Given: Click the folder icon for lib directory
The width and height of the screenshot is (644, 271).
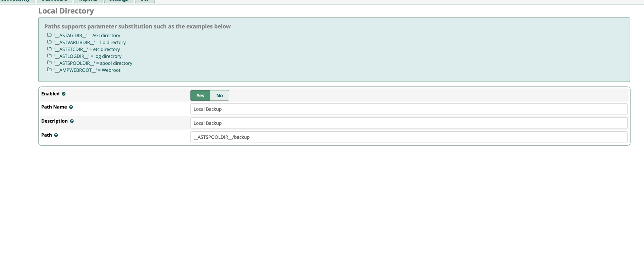Looking at the screenshot, I should 49,42.
